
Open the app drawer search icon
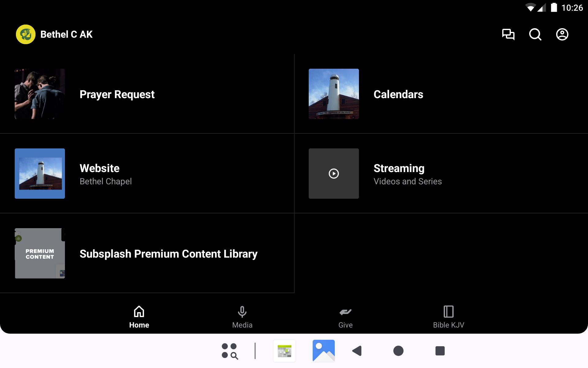point(230,351)
